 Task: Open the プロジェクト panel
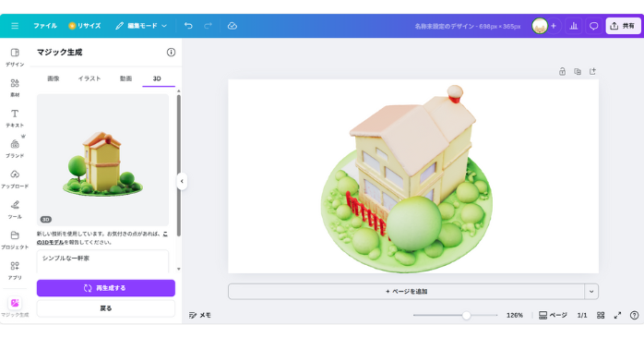15,240
